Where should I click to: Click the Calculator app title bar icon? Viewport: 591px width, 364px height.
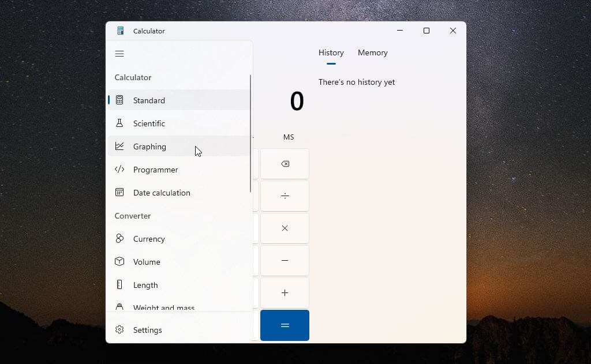[120, 31]
